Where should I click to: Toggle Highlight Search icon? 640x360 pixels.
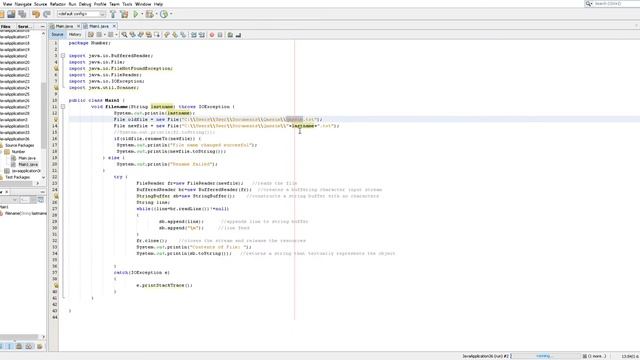pyautogui.click(x=149, y=35)
